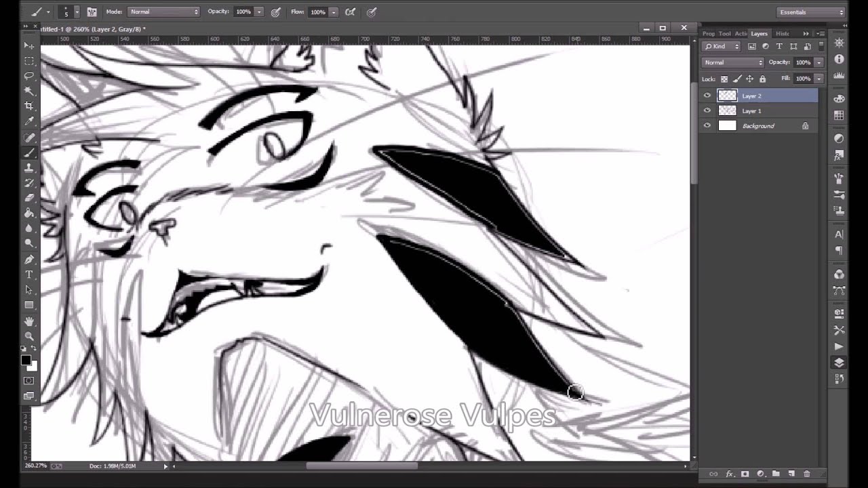868x488 pixels.
Task: Select the History Brush tool
Action: coord(29,183)
